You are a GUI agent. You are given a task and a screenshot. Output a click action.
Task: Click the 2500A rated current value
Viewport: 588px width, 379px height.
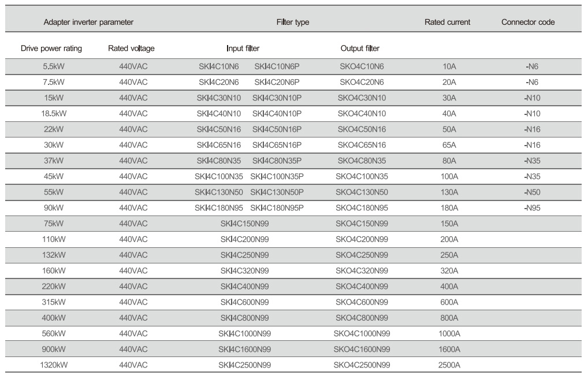click(449, 365)
